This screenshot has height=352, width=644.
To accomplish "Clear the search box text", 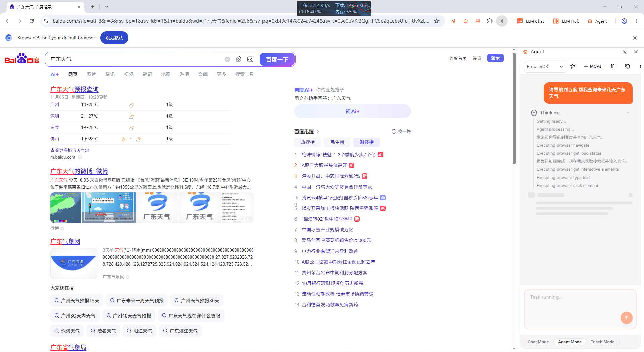I will click(x=227, y=59).
